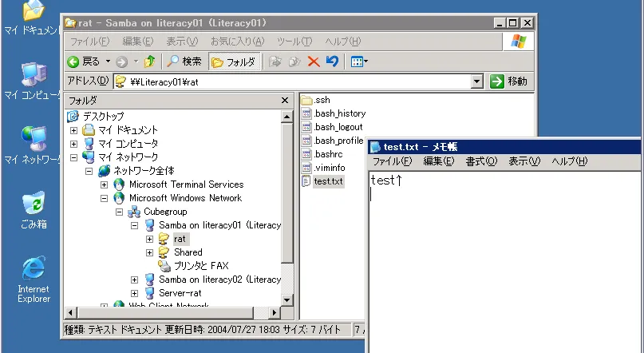Open the Forward history dropdown arrow
Screen dimensions: 644x353
pyautogui.click(x=136, y=61)
